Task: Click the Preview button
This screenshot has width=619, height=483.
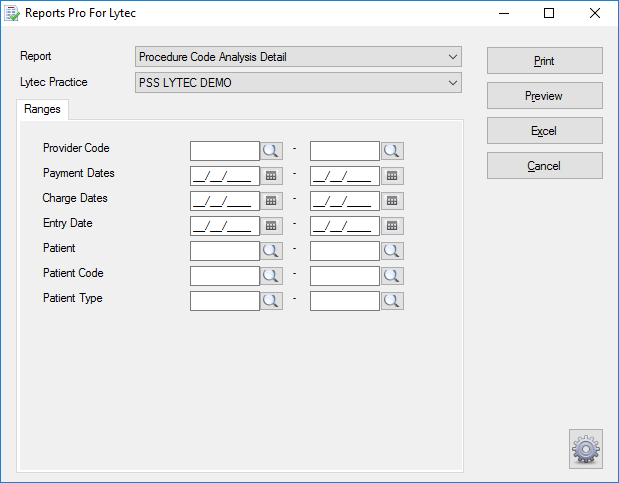Action: click(x=545, y=96)
